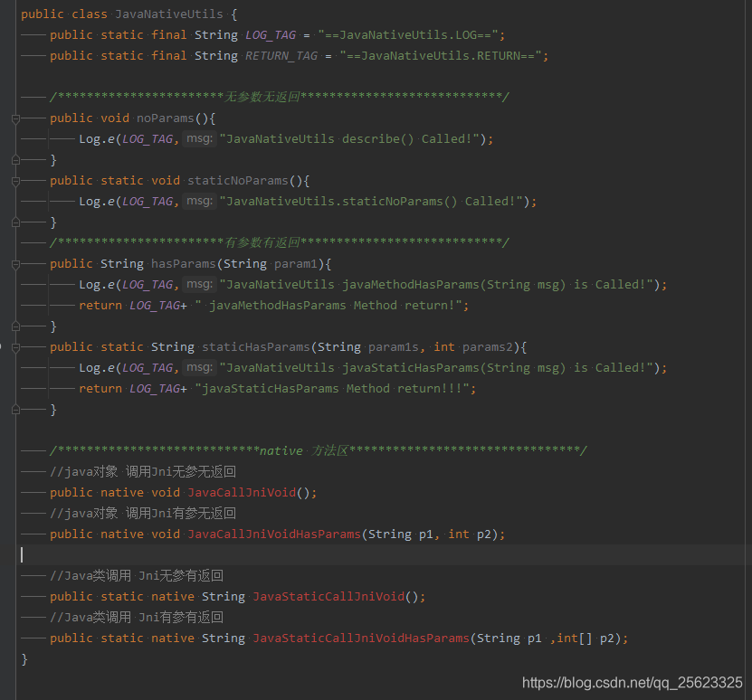Click the msg: hint in the describe() log line
The height and width of the screenshot is (700, 752).
click(x=199, y=138)
